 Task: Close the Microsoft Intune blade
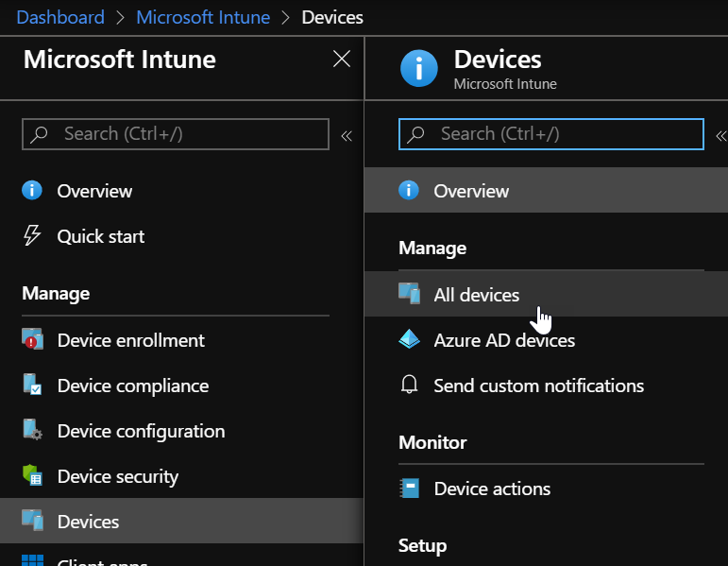coord(342,60)
